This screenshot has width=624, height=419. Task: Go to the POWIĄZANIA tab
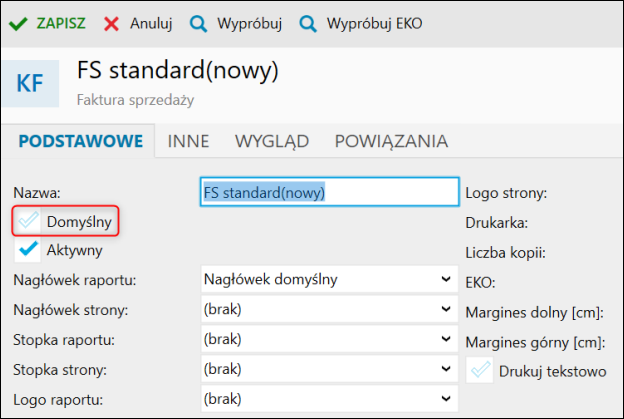click(x=390, y=141)
